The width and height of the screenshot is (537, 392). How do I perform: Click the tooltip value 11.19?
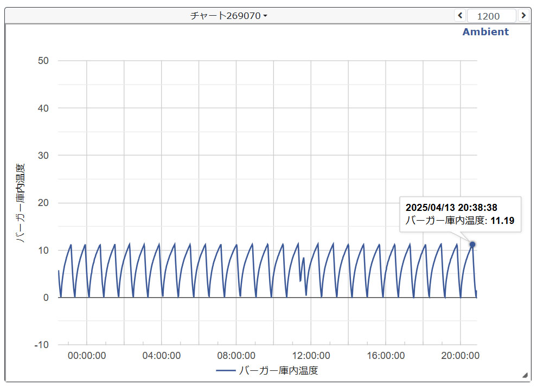pyautogui.click(x=502, y=221)
